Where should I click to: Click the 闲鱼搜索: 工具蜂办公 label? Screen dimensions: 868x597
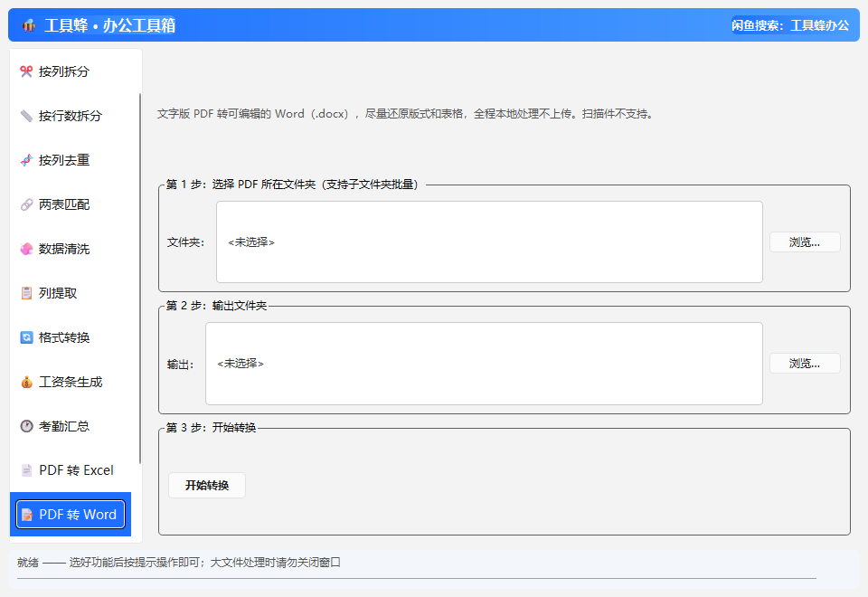[x=790, y=25]
